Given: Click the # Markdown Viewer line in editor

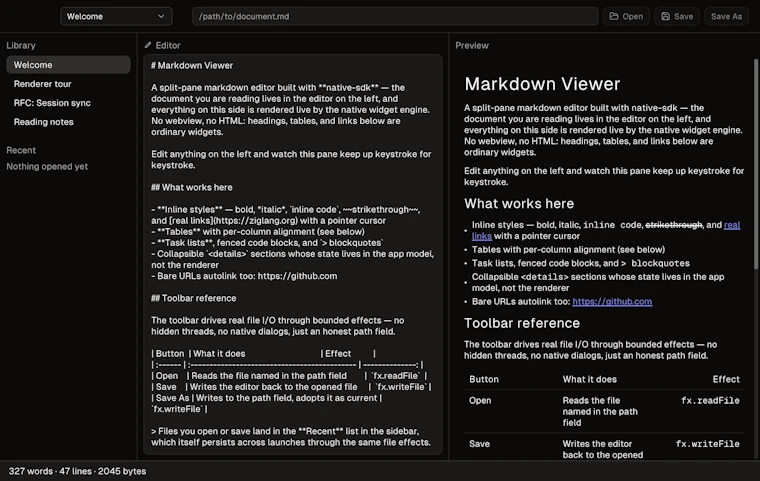Looking at the screenshot, I should coord(192,65).
